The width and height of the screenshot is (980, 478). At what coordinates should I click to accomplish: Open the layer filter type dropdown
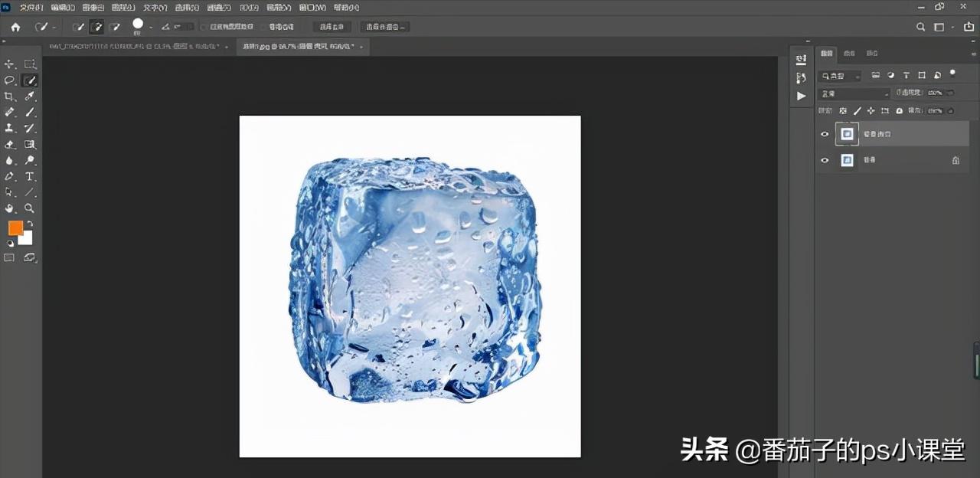click(838, 75)
